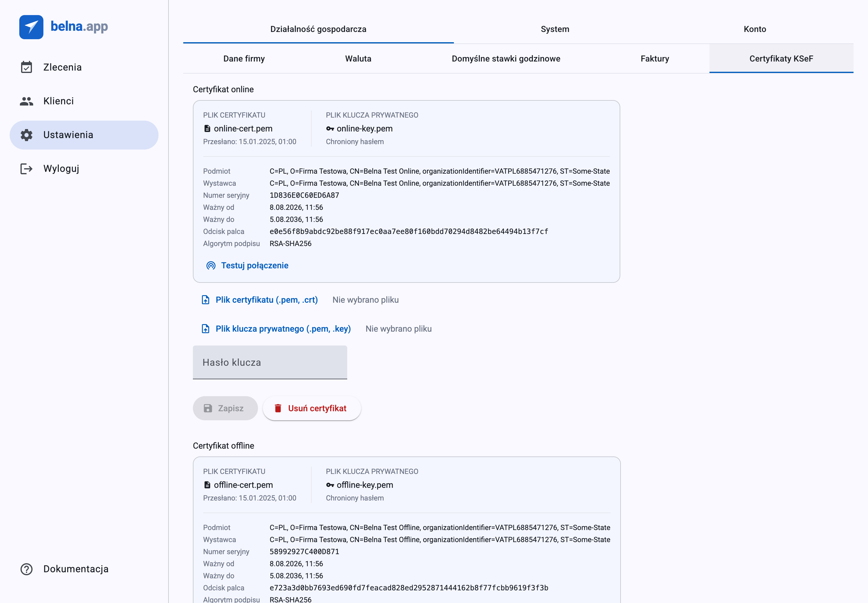Switch to the Działalność gospodarcza tab
868x603 pixels.
(319, 29)
